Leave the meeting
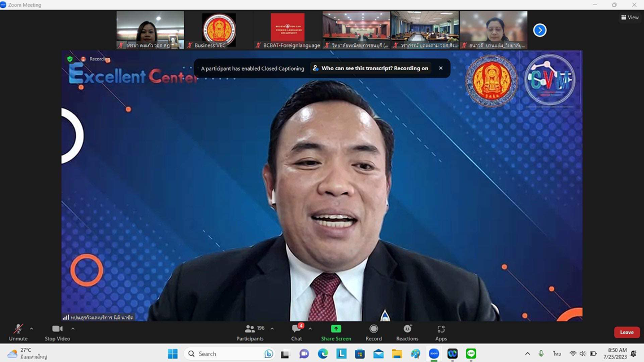644x362 pixels. (626, 333)
